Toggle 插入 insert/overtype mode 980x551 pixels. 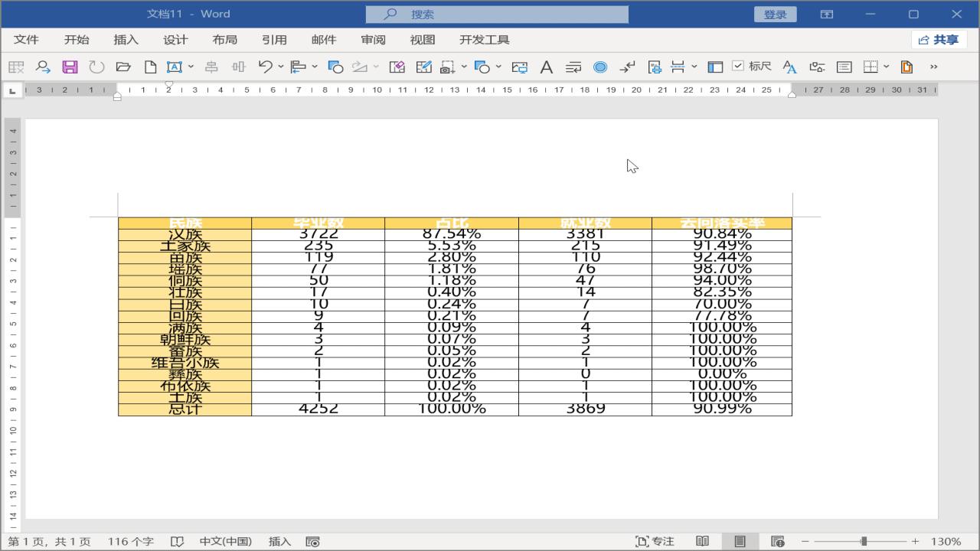280,542
